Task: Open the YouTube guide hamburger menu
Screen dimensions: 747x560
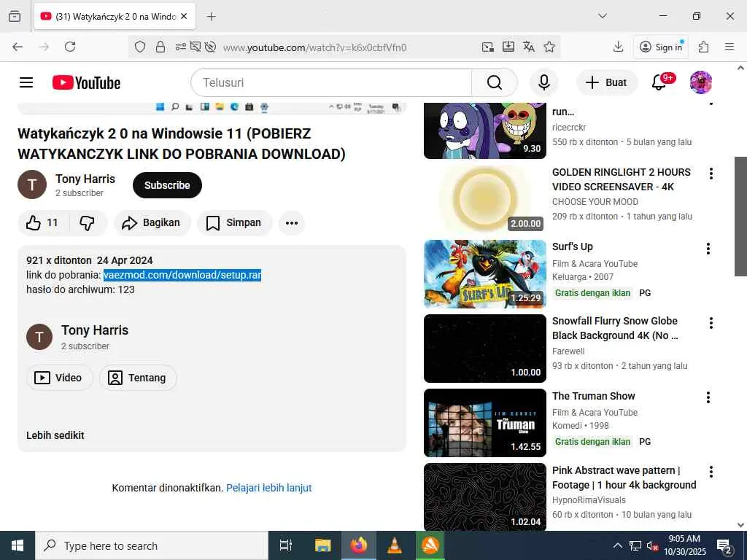Action: point(26,82)
